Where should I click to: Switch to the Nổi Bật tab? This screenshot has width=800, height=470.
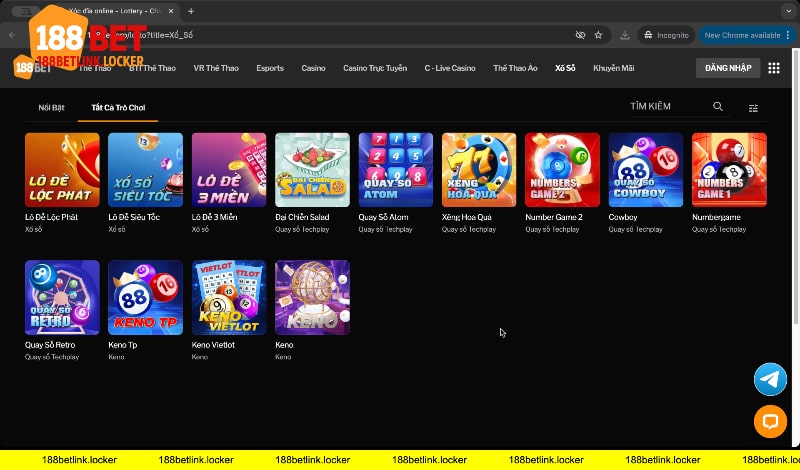[52, 106]
